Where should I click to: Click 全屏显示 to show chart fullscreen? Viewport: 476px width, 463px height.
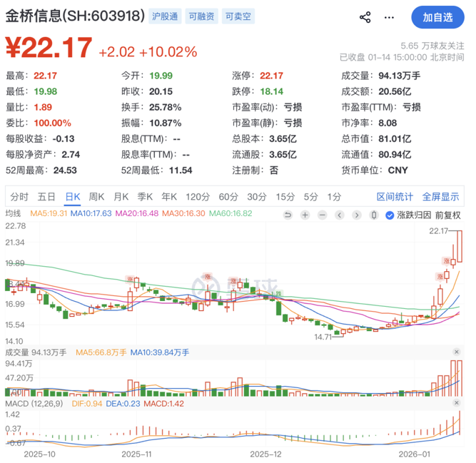click(440, 196)
